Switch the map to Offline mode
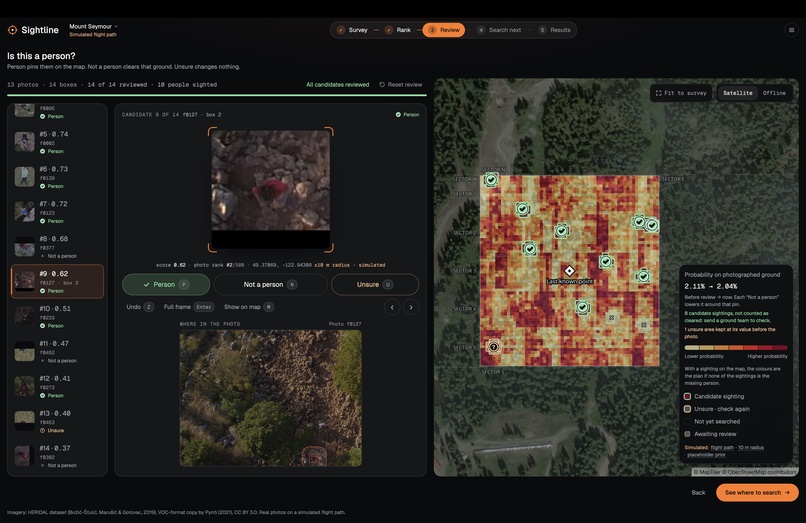This screenshot has height=523, width=806. point(774,93)
